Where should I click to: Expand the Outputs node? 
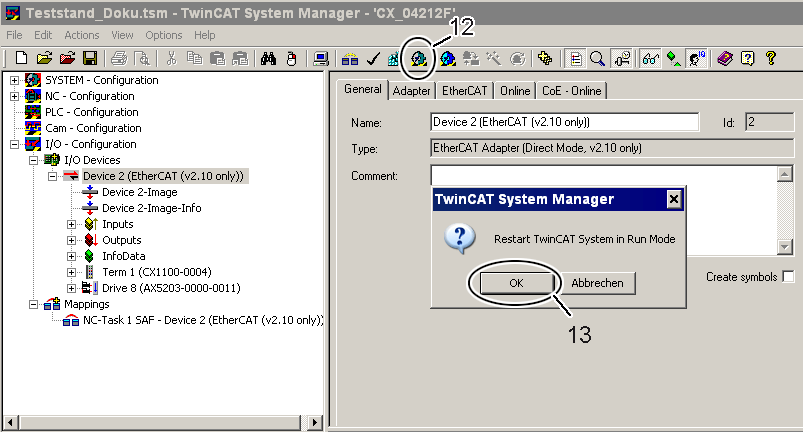click(x=71, y=240)
